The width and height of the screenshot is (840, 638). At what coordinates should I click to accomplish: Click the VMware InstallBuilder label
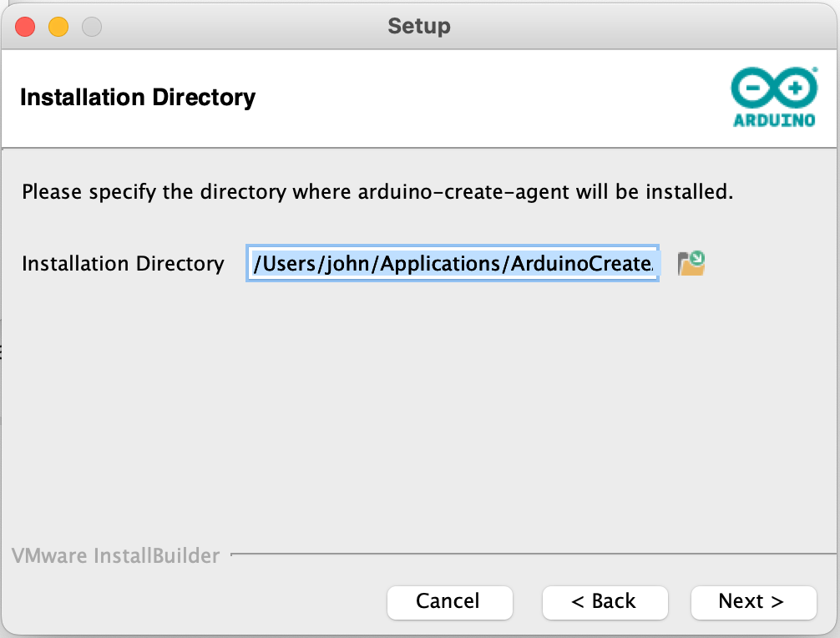click(x=115, y=555)
